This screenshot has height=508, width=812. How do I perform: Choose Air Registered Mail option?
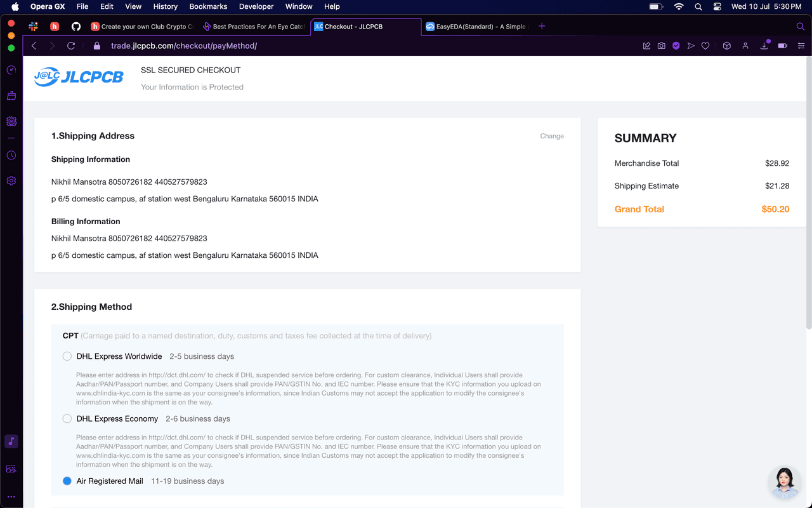coord(67,481)
